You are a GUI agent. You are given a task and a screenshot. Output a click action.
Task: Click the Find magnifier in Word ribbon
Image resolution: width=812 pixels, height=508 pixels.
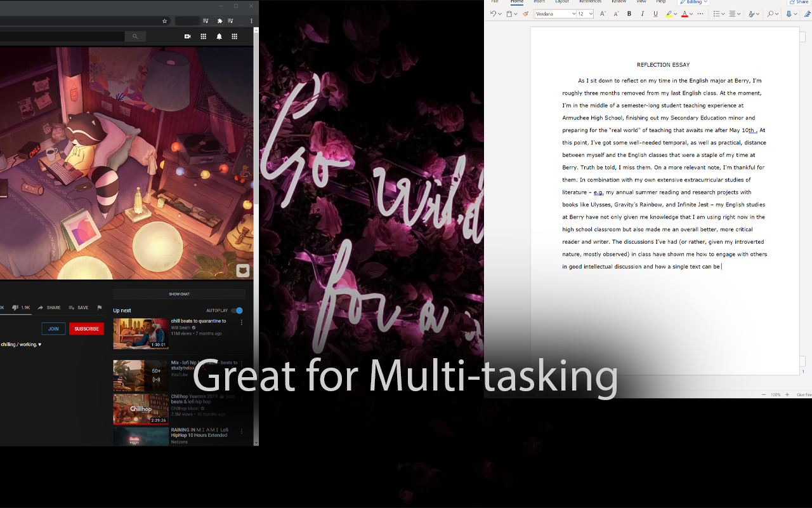pos(770,13)
